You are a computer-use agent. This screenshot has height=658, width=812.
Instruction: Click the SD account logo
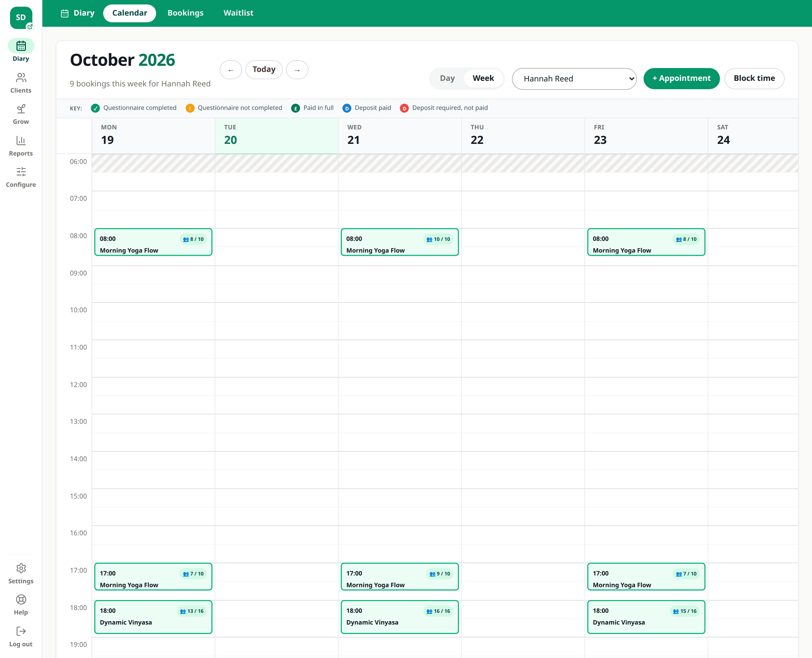21,18
